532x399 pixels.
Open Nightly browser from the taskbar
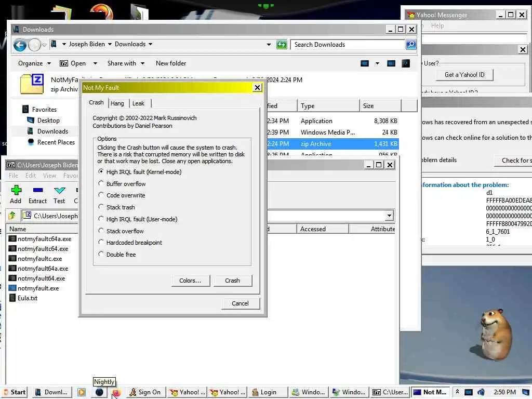(x=99, y=392)
